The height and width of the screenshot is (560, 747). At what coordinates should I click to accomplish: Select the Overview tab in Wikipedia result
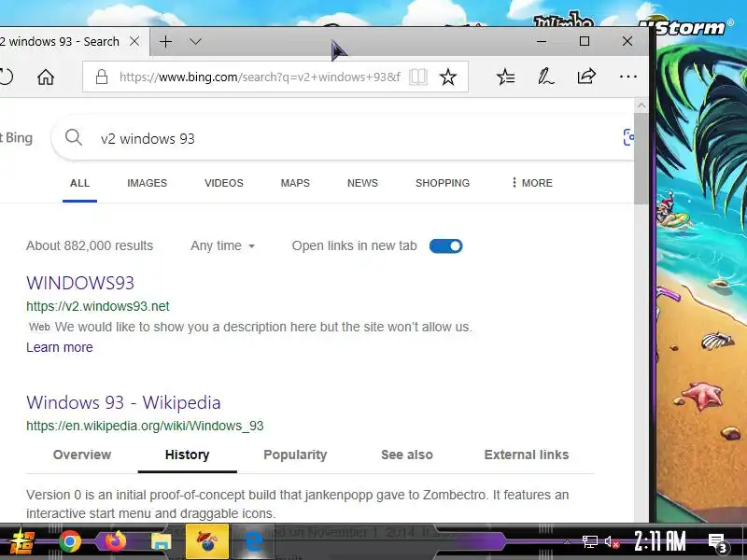[x=82, y=455]
